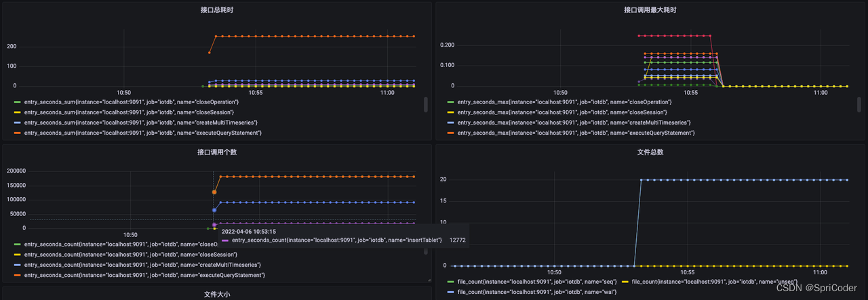The height and width of the screenshot is (300, 868).
Task: Click the 接口总耗时 legend scrollbar
Action: (426, 104)
